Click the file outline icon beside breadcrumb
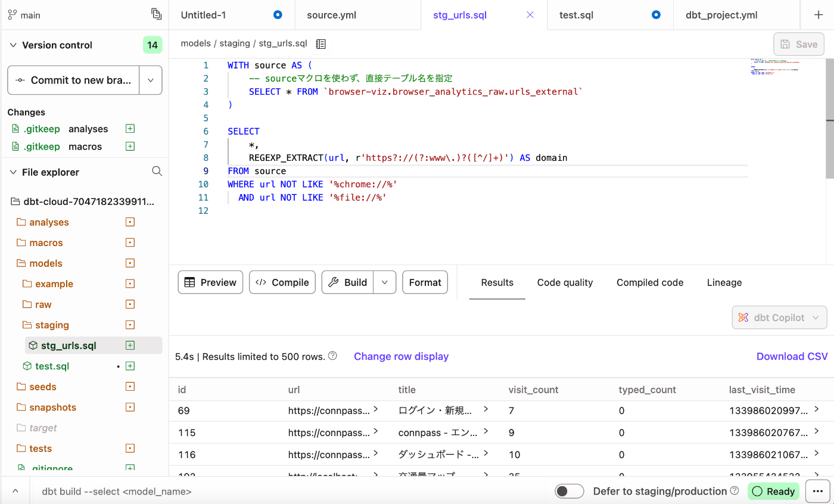 (x=320, y=43)
